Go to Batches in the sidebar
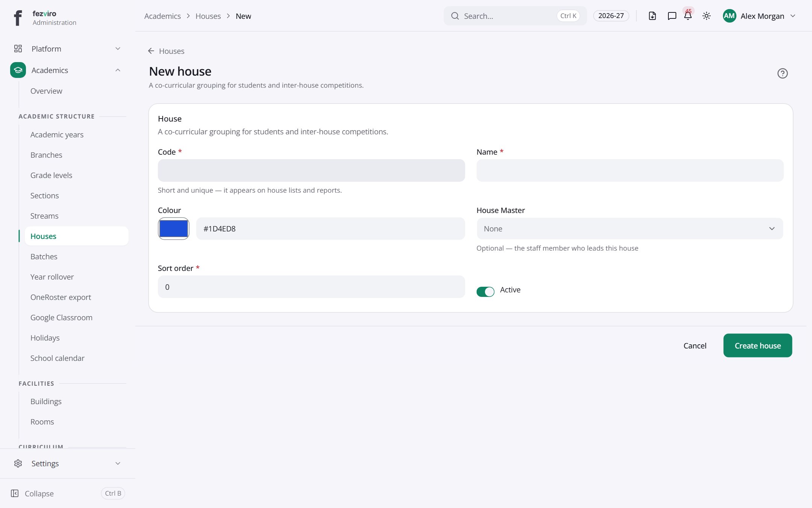812x508 pixels. click(44, 257)
